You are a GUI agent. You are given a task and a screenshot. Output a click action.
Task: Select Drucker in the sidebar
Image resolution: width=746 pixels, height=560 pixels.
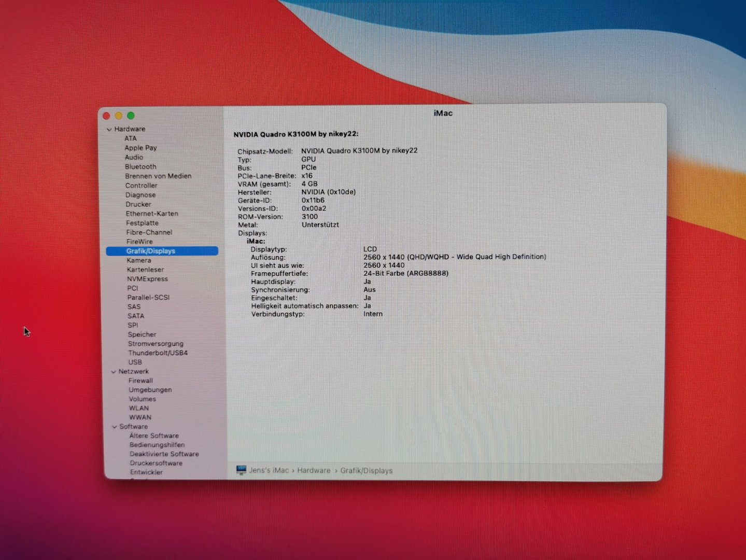pyautogui.click(x=138, y=204)
